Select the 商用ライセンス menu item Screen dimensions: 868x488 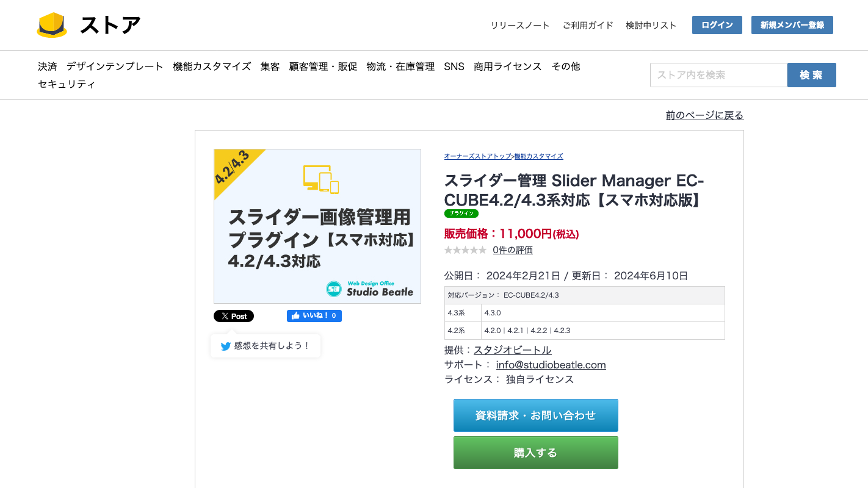pos(507,66)
